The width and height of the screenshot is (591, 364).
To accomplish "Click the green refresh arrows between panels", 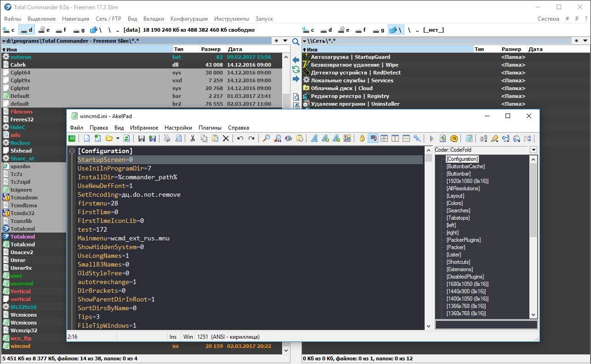I will coord(296,70).
